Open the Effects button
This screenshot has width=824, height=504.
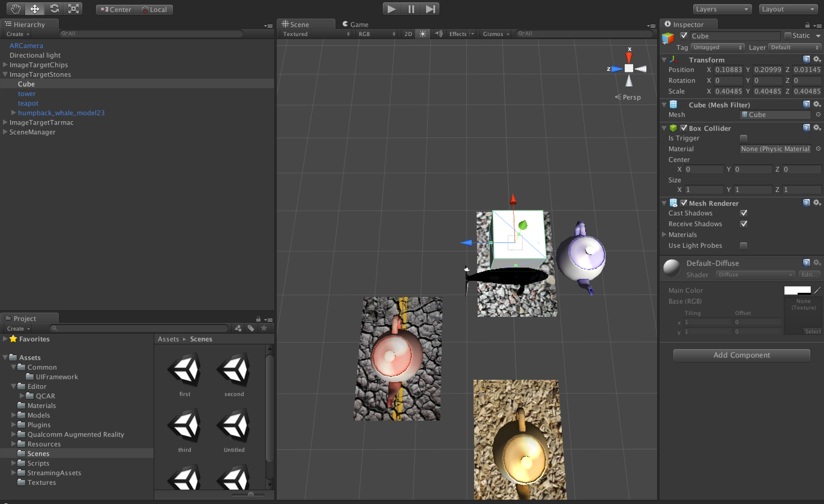pyautogui.click(x=458, y=34)
